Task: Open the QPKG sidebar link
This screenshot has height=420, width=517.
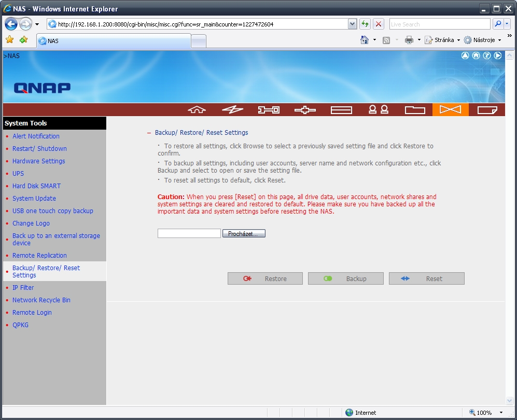Action: (20, 325)
